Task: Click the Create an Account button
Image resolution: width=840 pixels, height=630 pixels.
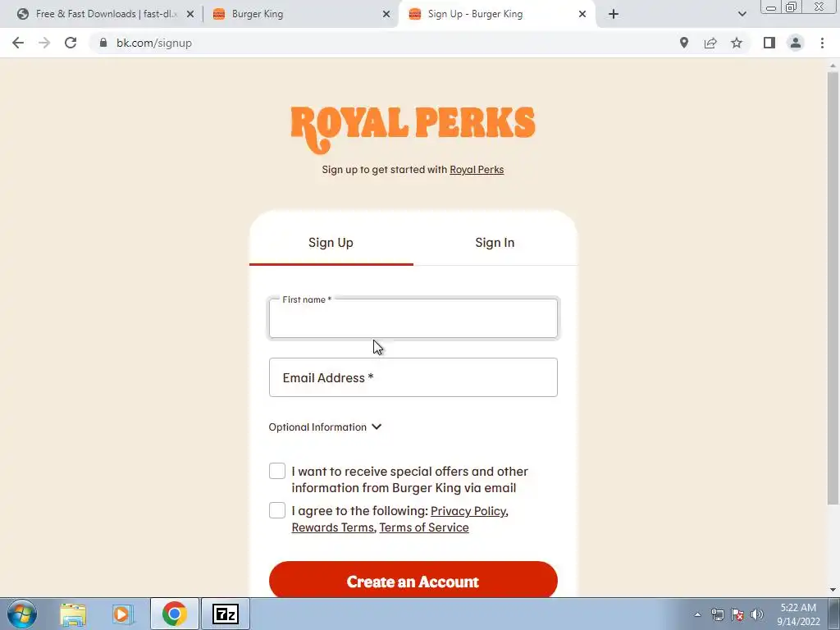Action: coord(413,581)
